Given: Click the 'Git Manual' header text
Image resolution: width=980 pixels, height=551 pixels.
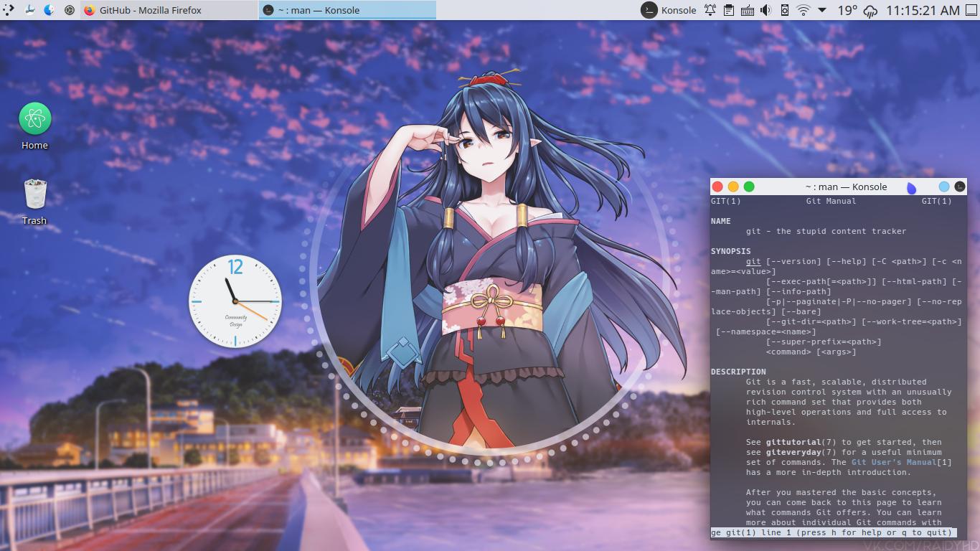Looking at the screenshot, I should (x=831, y=201).
